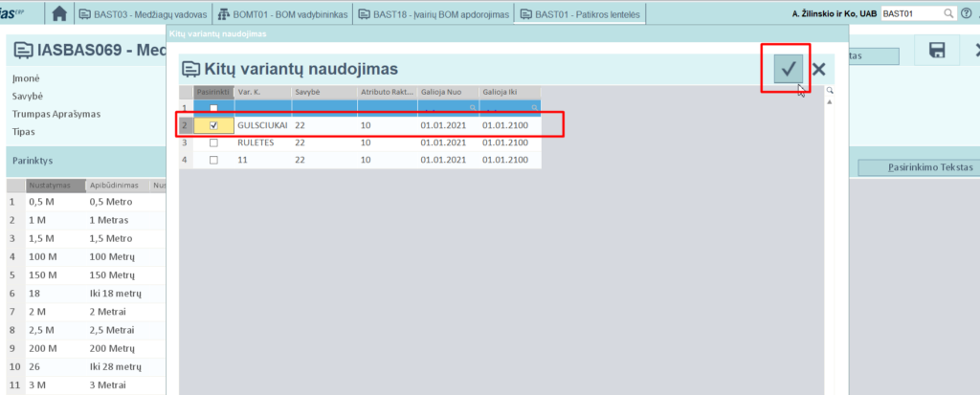Click the BAST01 transaction code input field

tap(909, 14)
